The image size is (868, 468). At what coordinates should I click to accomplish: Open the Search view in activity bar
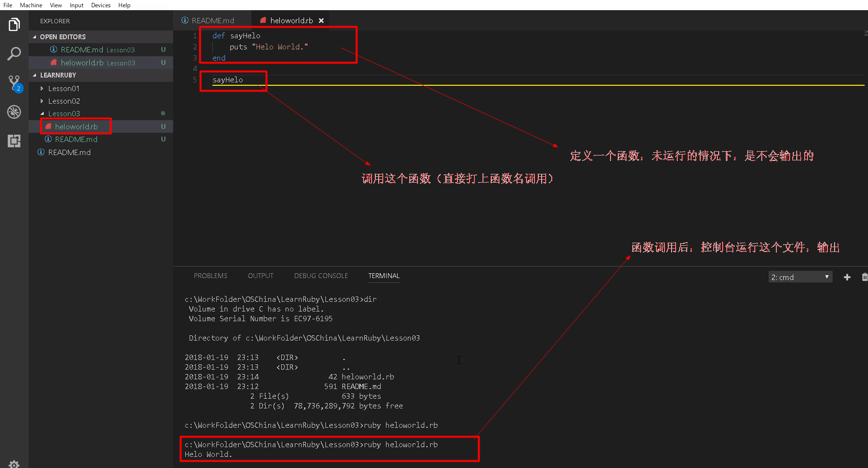point(14,53)
